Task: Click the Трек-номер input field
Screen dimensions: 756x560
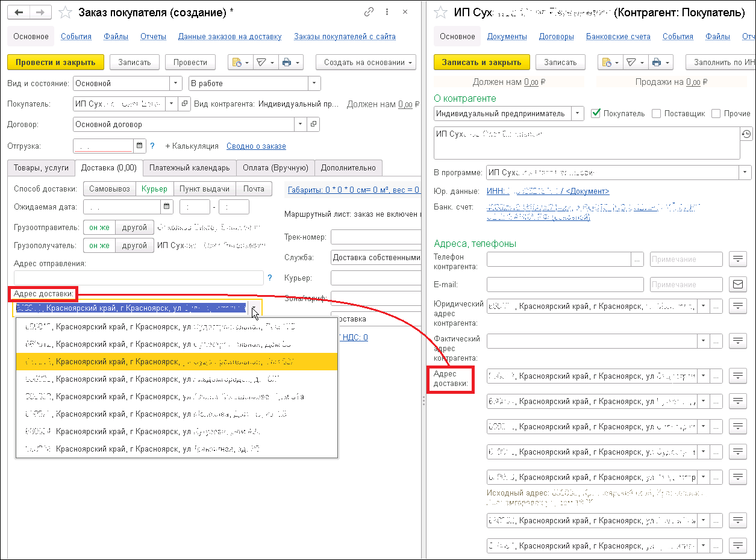Action: pyautogui.click(x=376, y=237)
